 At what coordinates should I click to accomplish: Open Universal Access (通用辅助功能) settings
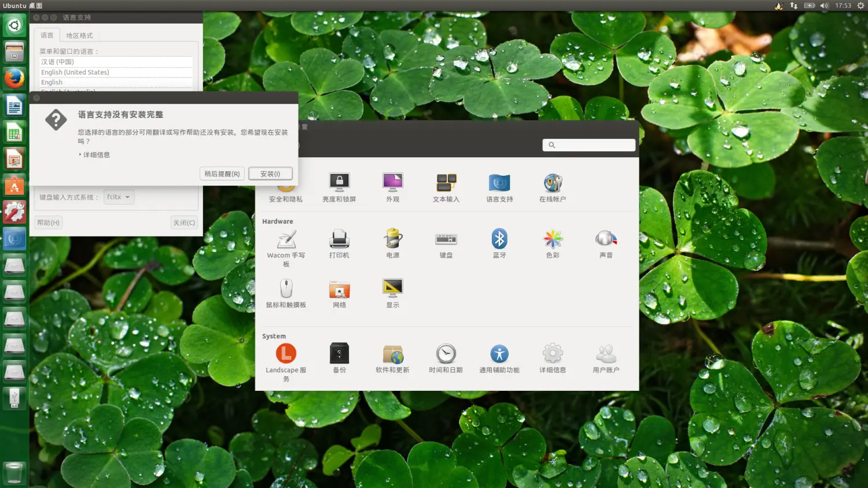pos(499,354)
